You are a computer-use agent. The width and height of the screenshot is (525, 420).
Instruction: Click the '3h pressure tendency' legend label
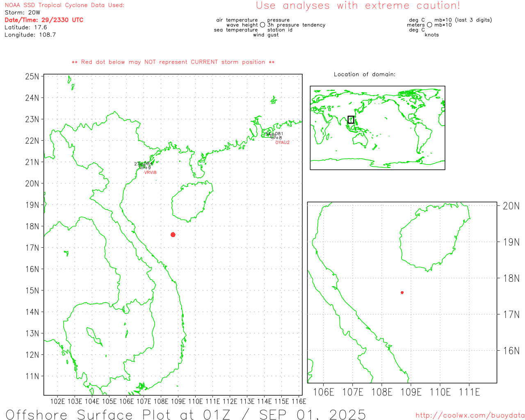[x=296, y=25]
